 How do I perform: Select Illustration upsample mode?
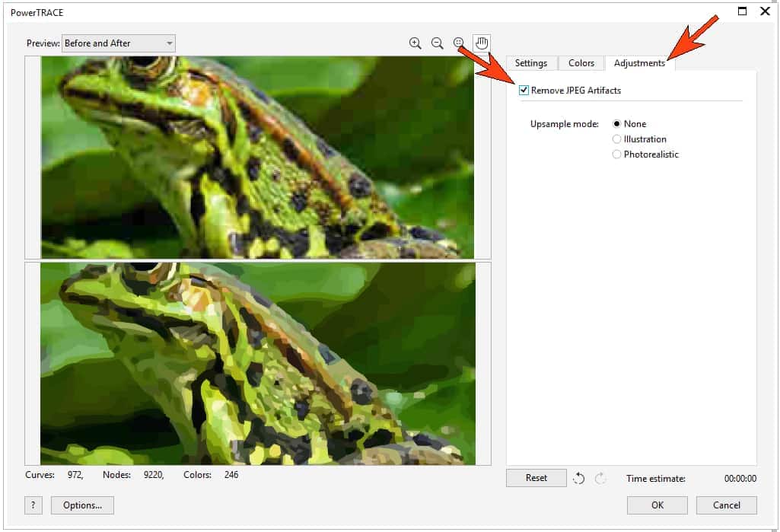617,139
